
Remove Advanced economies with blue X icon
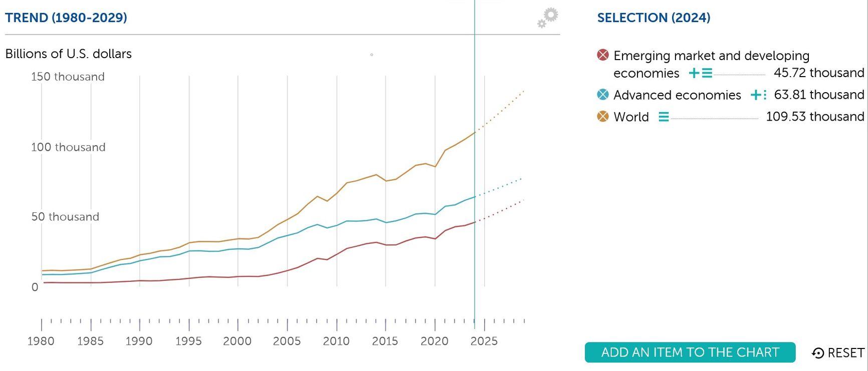pos(603,94)
